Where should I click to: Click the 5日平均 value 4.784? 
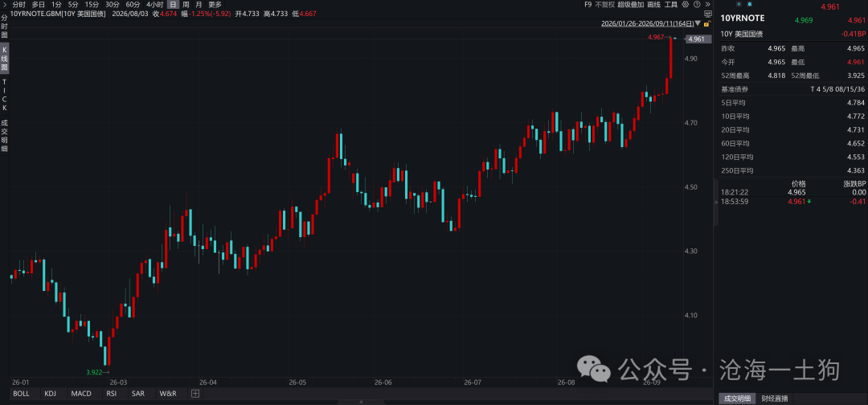tap(855, 102)
